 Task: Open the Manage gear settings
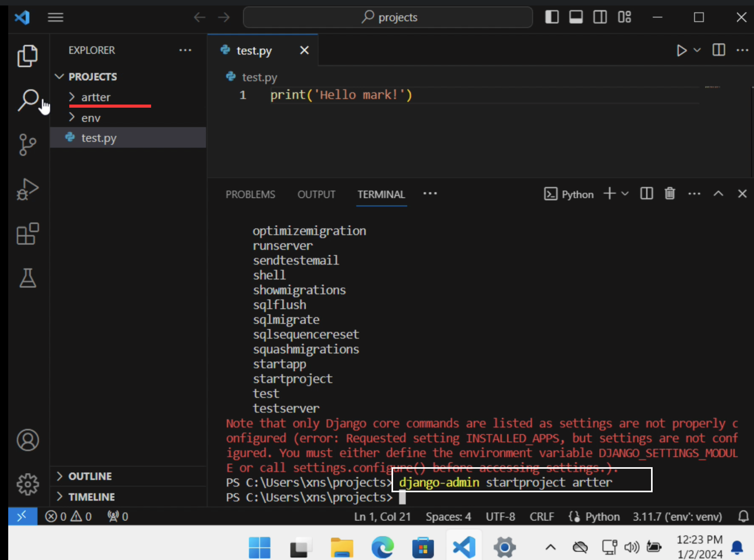click(x=28, y=484)
